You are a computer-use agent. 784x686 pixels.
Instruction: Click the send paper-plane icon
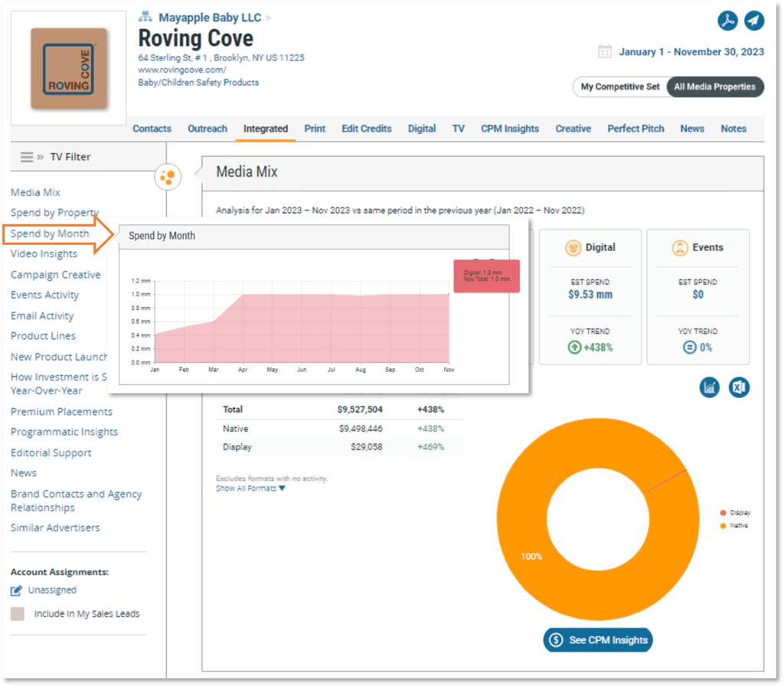click(x=754, y=21)
